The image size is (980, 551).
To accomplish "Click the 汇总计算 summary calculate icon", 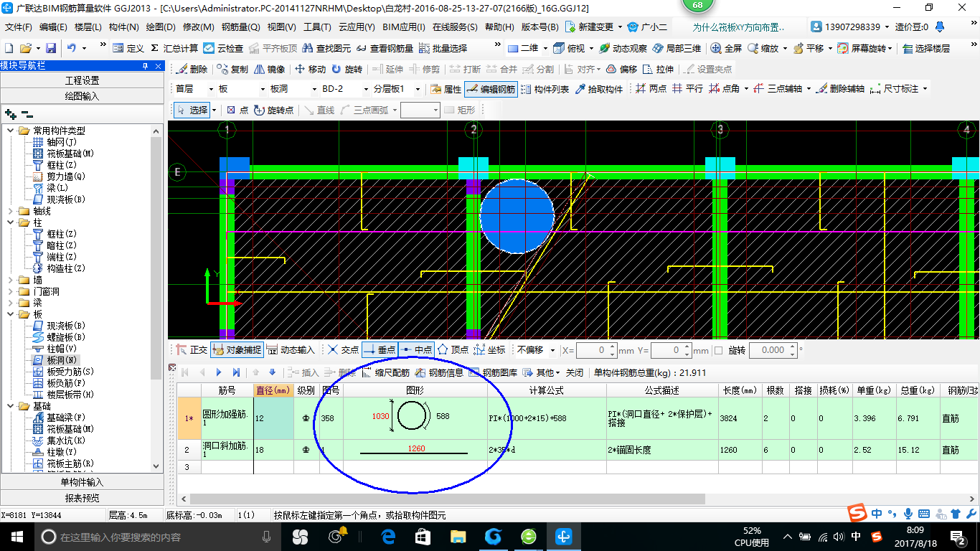I will [x=174, y=48].
